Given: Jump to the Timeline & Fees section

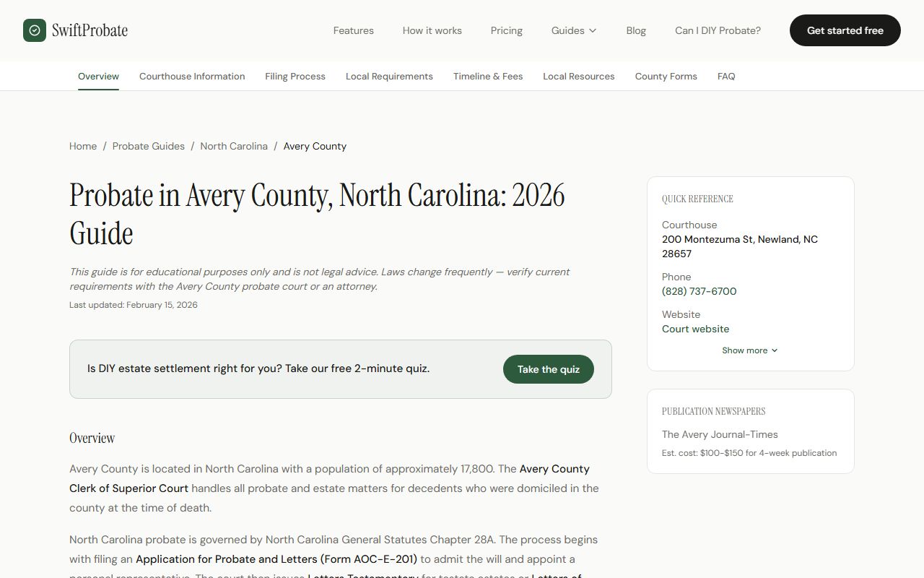Looking at the screenshot, I should pos(488,76).
